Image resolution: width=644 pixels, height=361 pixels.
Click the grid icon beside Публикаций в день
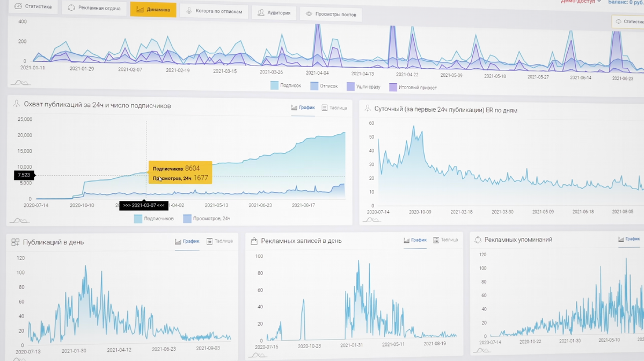16,242
